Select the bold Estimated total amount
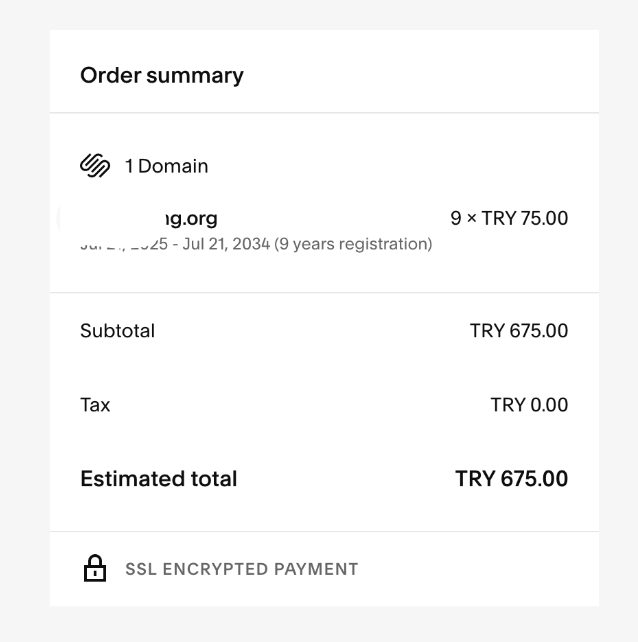638x642 pixels. (511, 479)
